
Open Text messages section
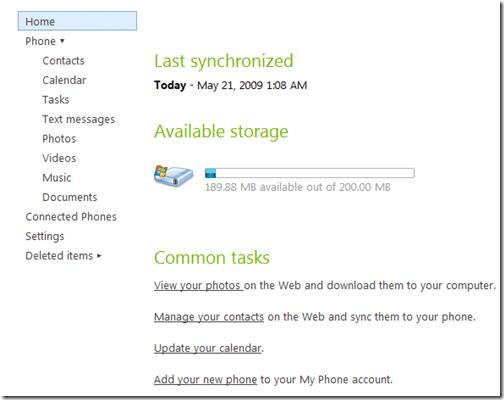tap(79, 119)
